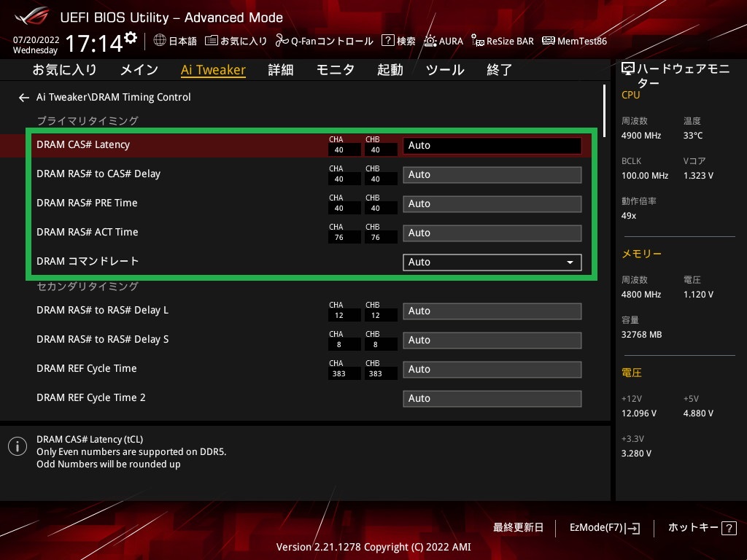Click the settings list scrollbar
The width and height of the screenshot is (747, 560).
604,111
